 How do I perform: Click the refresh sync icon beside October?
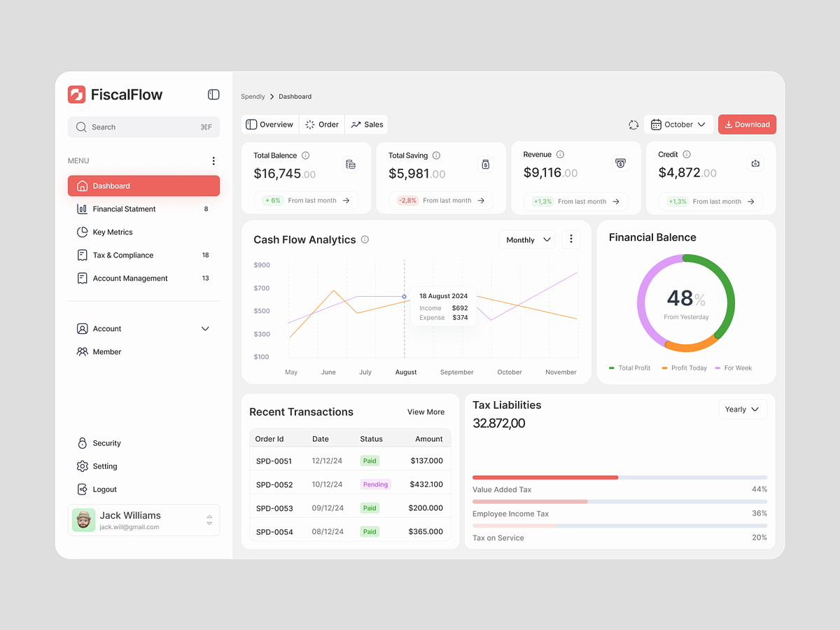(633, 125)
